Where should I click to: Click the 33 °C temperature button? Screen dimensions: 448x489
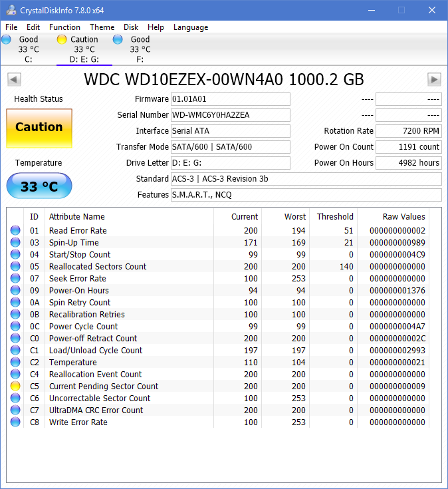coord(39,186)
